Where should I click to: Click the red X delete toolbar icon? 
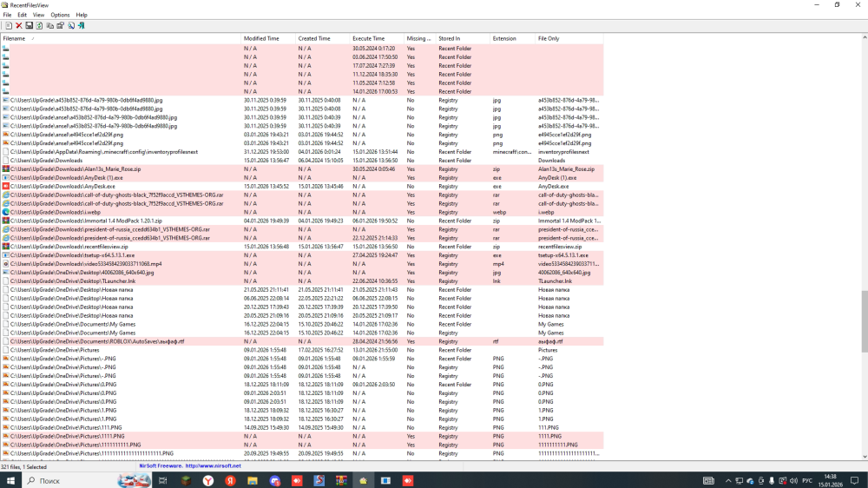click(19, 25)
